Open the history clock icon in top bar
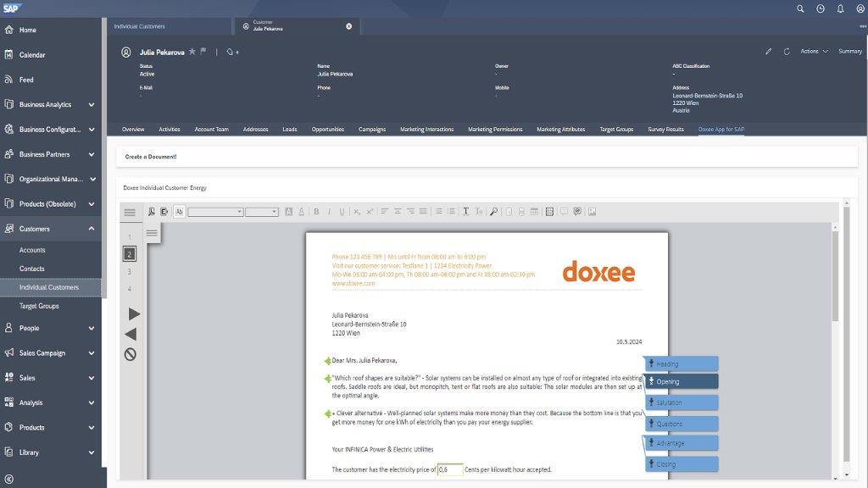Viewport: 868px width, 488px height. pyautogui.click(x=821, y=8)
